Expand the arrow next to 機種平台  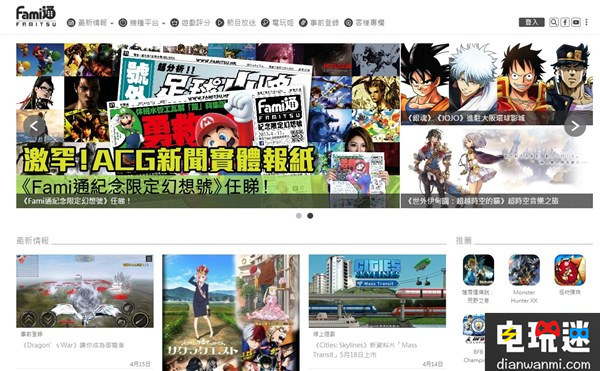click(x=163, y=23)
